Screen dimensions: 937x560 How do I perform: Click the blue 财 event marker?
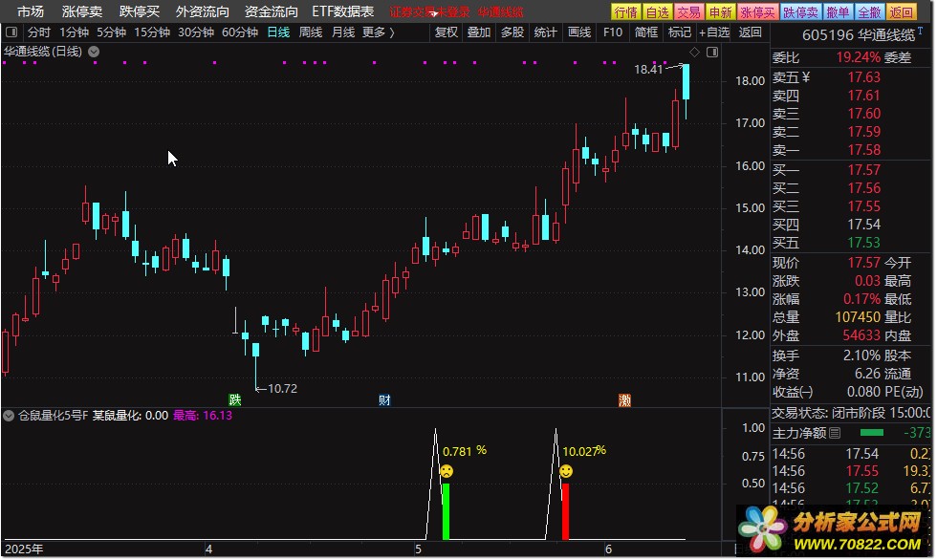[384, 400]
